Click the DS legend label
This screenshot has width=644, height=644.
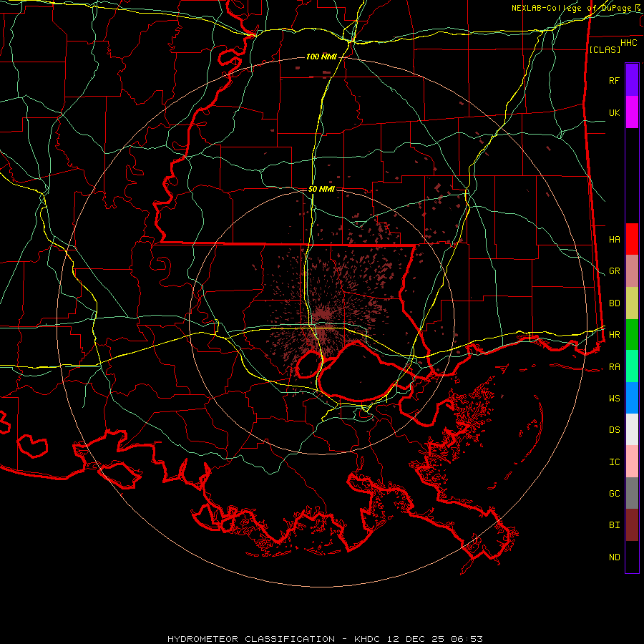[614, 430]
